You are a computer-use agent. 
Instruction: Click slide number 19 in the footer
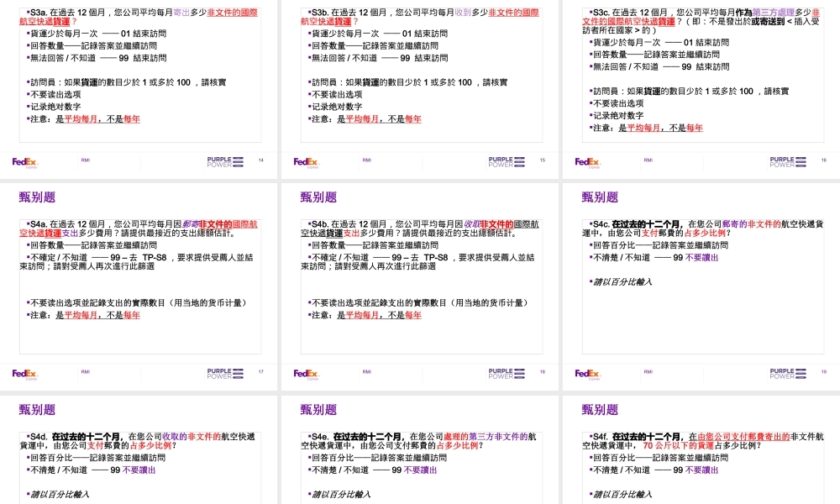(x=823, y=372)
